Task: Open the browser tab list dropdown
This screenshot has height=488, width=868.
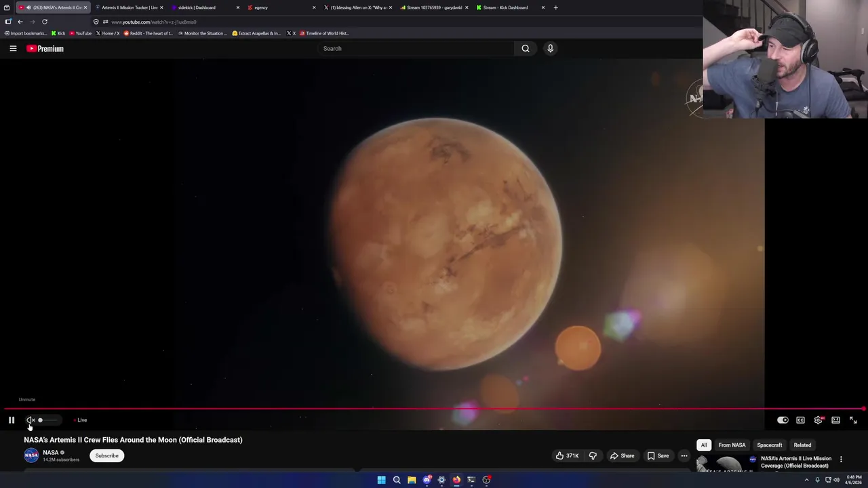Action: (x=7, y=7)
